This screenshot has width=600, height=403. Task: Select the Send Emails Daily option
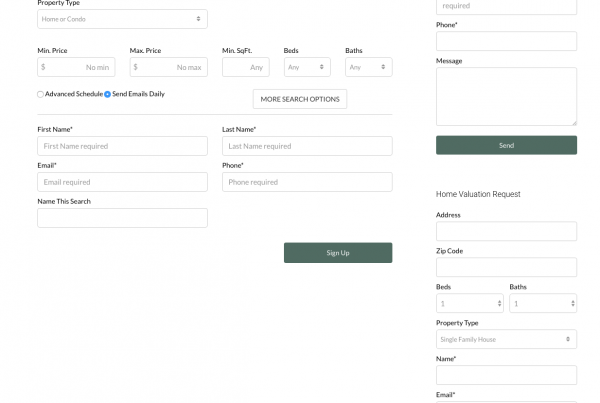coord(108,94)
